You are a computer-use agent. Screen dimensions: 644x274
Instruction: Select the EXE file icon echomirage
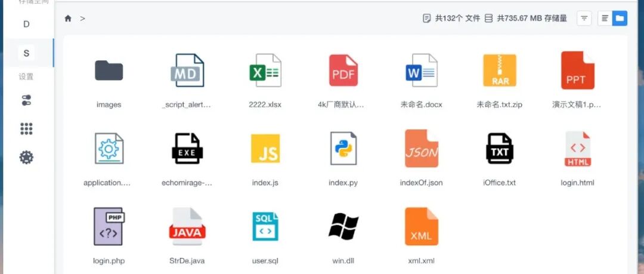coord(187,149)
